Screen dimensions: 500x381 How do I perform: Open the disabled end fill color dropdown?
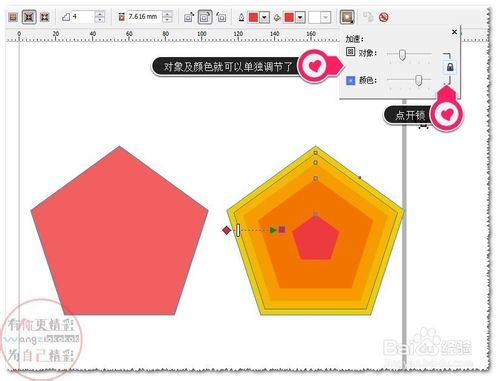point(326,17)
